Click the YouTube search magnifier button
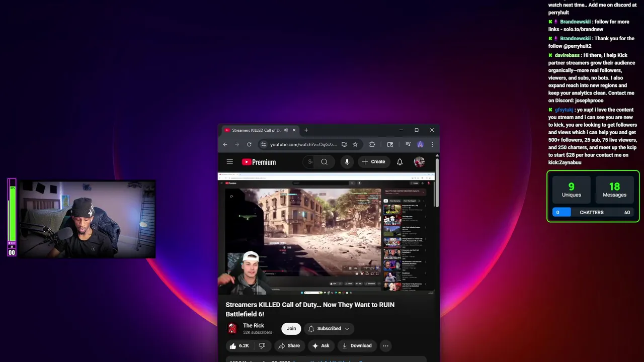The width and height of the screenshot is (644, 362). point(324,162)
